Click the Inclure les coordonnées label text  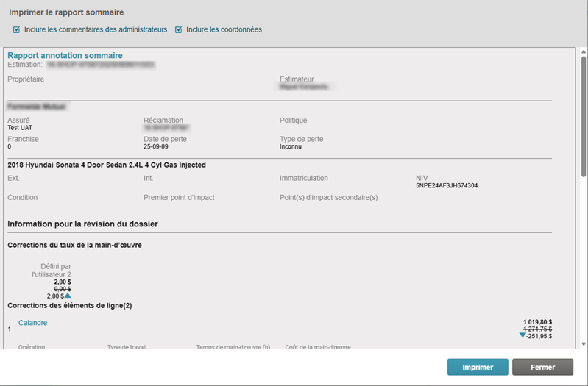224,29
